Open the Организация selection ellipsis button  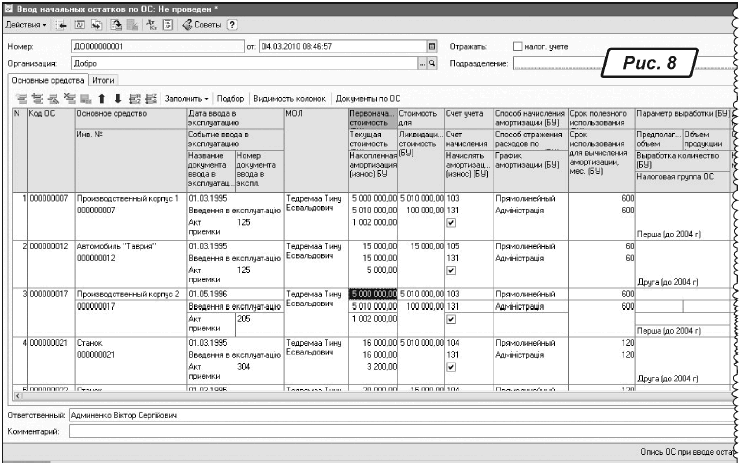(422, 62)
